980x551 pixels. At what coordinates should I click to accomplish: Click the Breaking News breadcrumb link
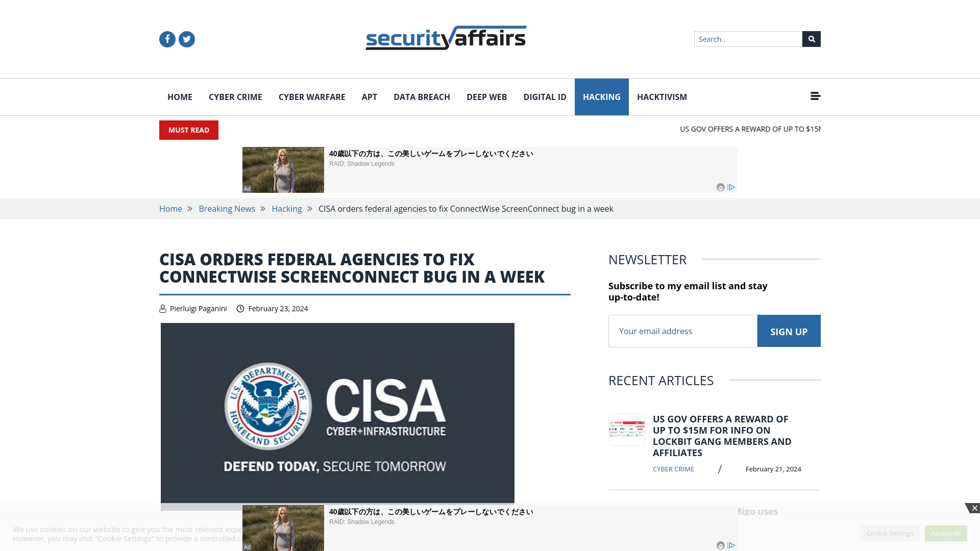coord(227,209)
